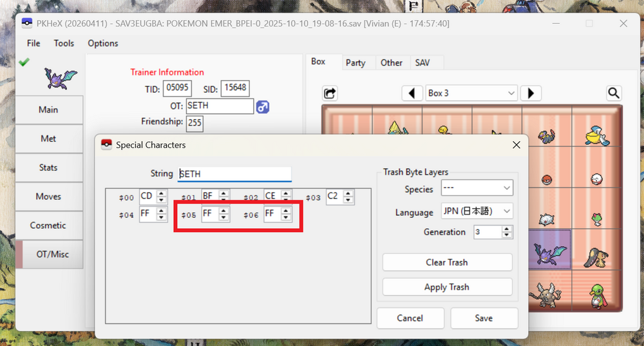
Task: Click the box export arrow icon
Action: coord(330,93)
